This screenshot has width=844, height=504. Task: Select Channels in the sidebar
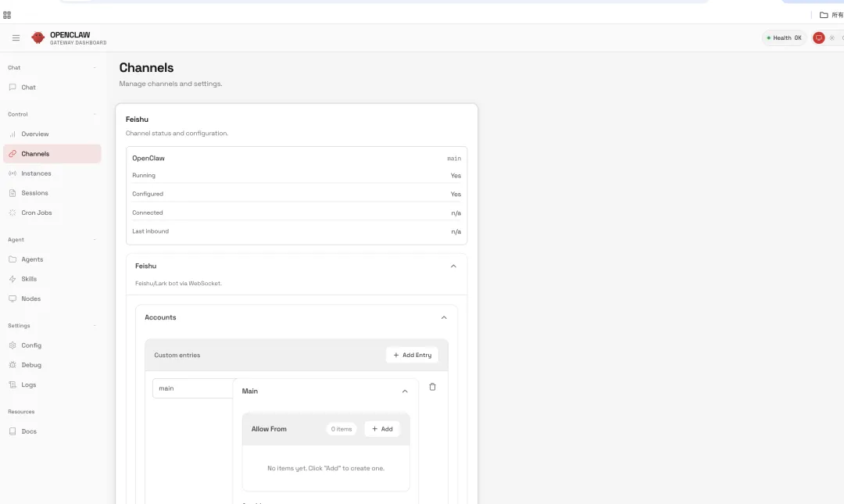tap(52, 153)
